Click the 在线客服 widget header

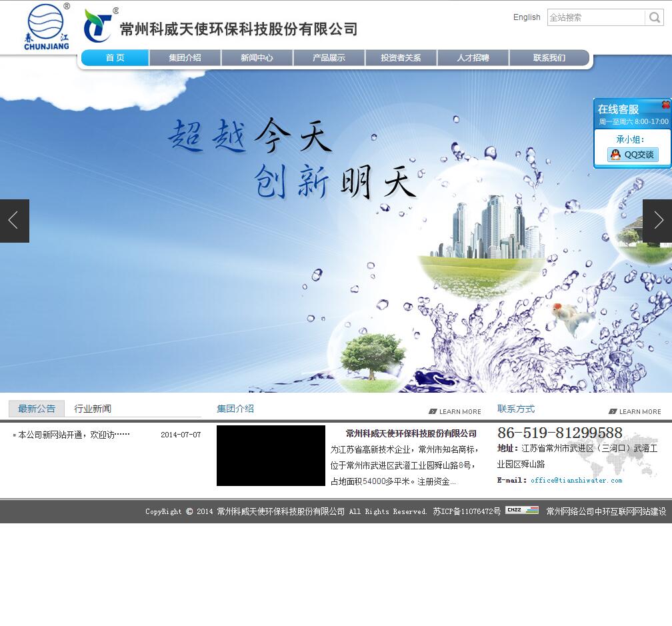pyautogui.click(x=619, y=109)
